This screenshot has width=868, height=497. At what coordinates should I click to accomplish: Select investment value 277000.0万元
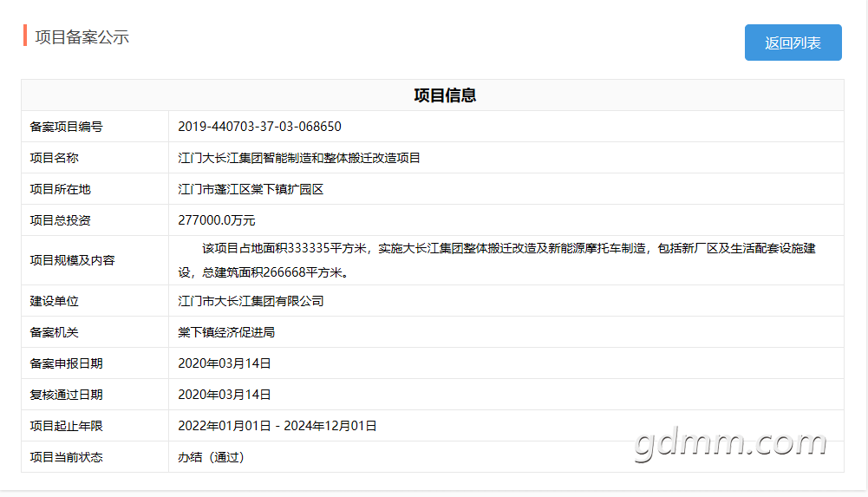point(217,220)
